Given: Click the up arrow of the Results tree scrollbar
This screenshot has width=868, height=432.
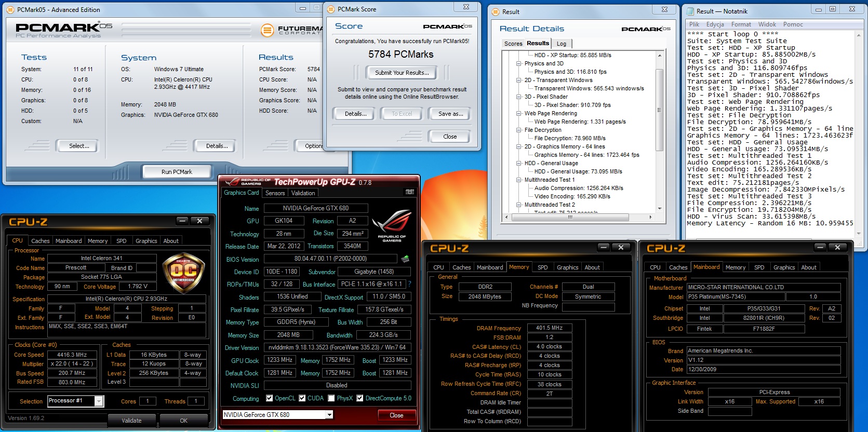Looking at the screenshot, I should pos(660,55).
